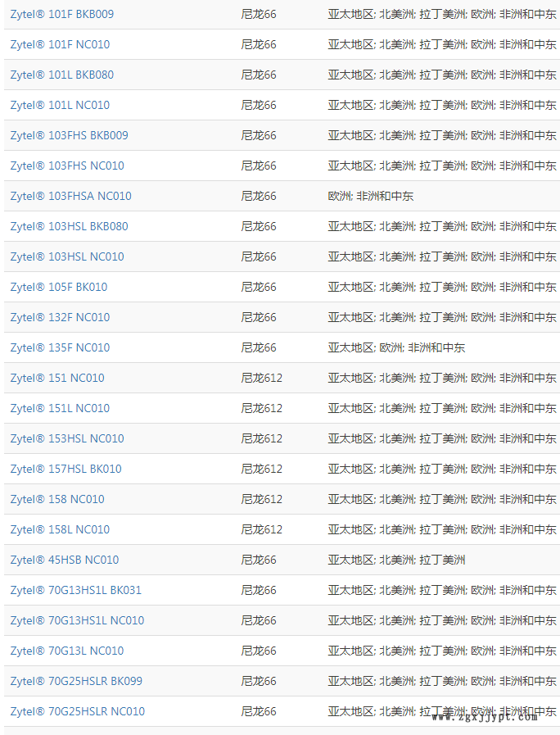560x735 pixels.
Task: Select Zytel® 151 NC010 nylon 612 link
Action: click(57, 378)
